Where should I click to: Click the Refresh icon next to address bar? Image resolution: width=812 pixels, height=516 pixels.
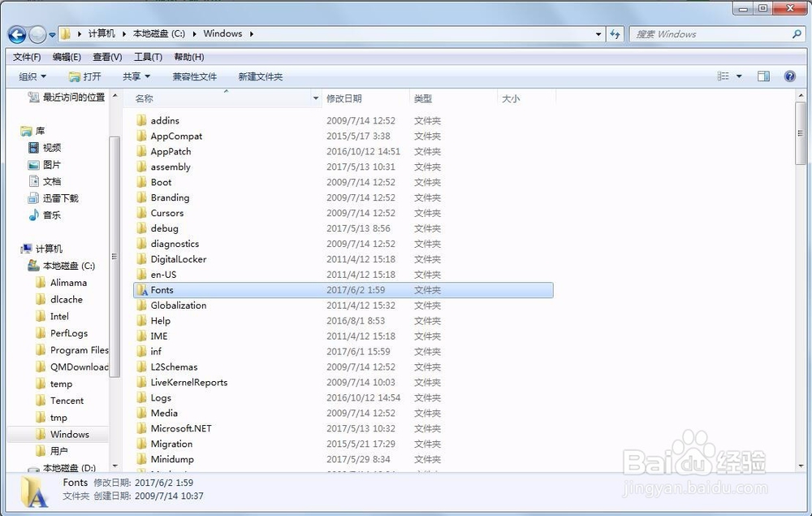pos(615,34)
